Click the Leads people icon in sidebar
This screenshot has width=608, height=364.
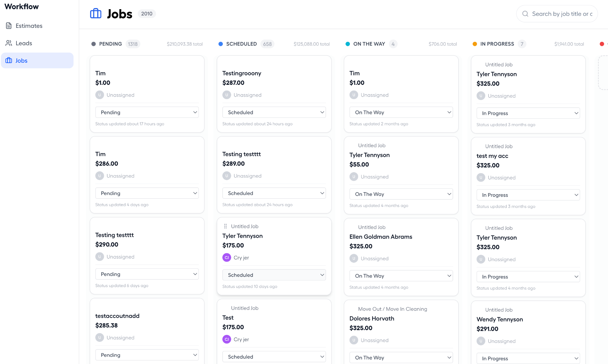[x=9, y=43]
